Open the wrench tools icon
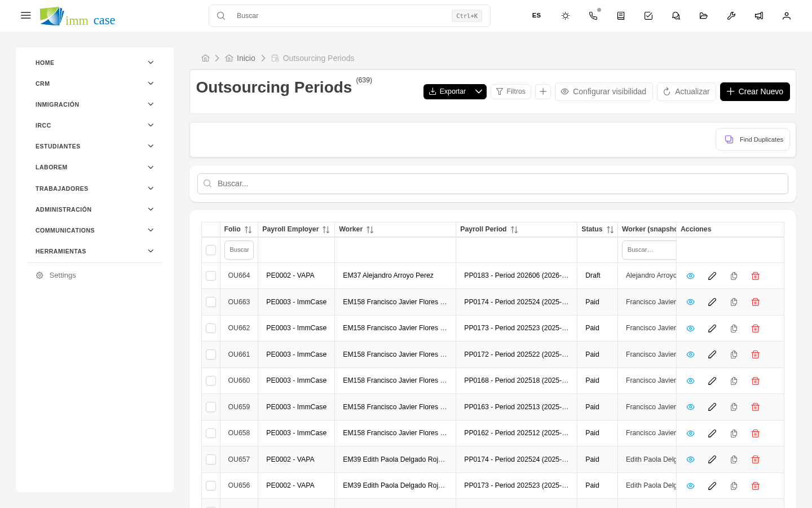 click(x=731, y=16)
